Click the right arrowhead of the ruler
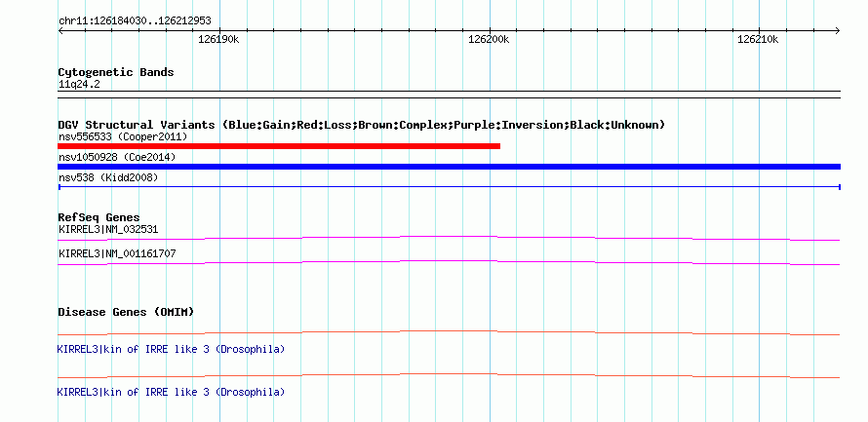Image resolution: width=868 pixels, height=422 pixels. pos(838,30)
